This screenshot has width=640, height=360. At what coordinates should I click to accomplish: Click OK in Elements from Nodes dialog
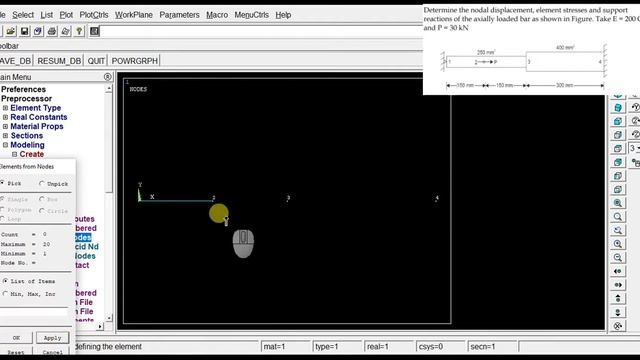[x=16, y=338]
